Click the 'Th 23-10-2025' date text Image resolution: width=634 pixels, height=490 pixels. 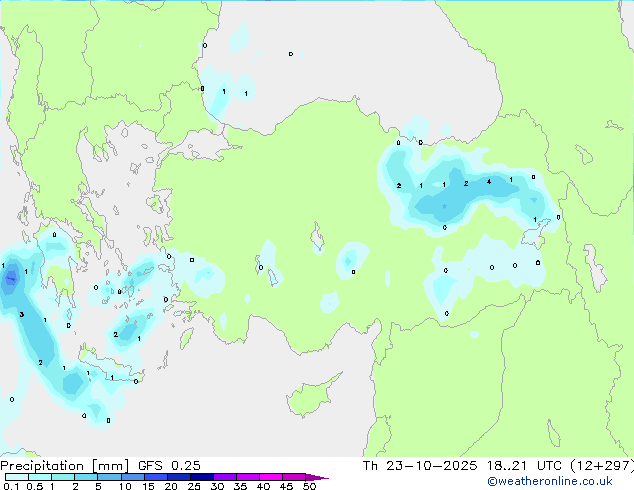click(420, 466)
